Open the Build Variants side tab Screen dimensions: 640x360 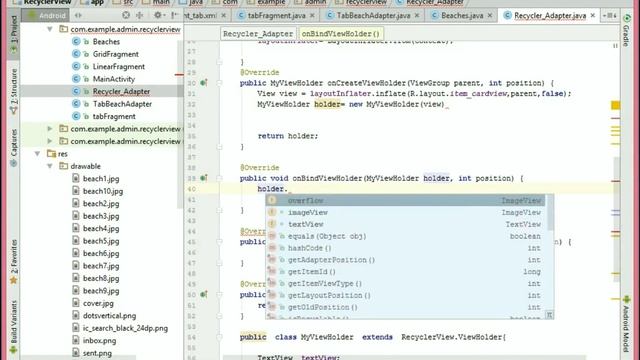pos(14,327)
